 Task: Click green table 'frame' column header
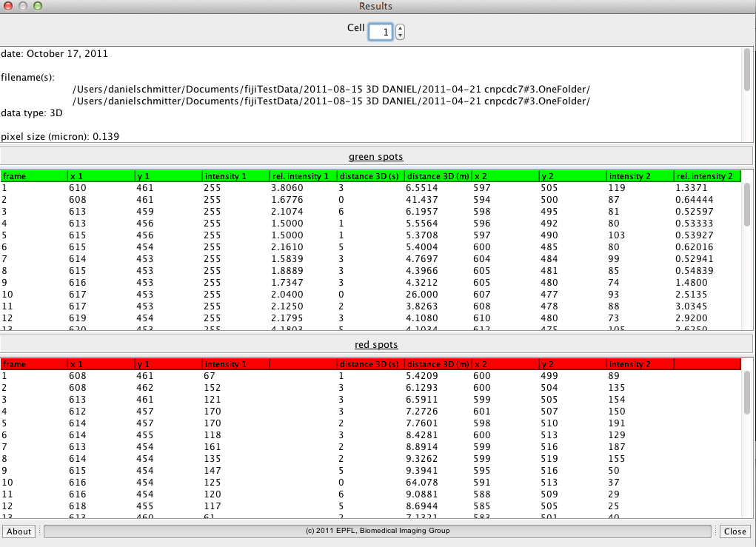(x=33, y=176)
